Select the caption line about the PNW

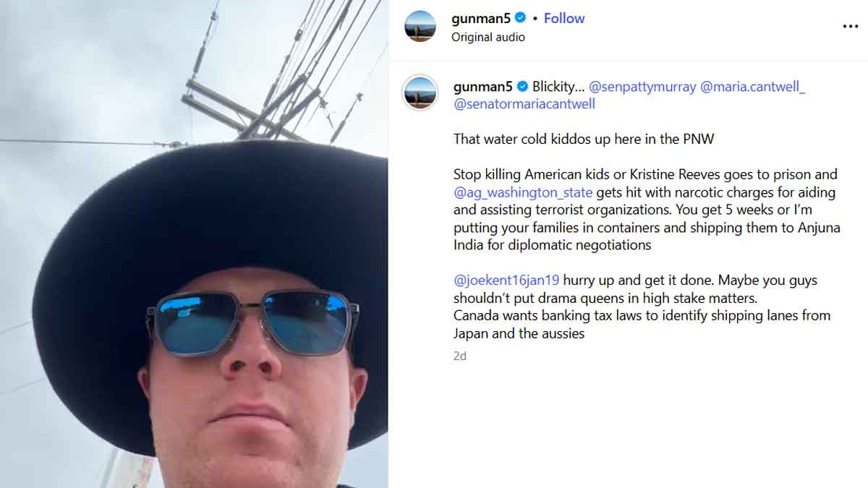coord(584,139)
